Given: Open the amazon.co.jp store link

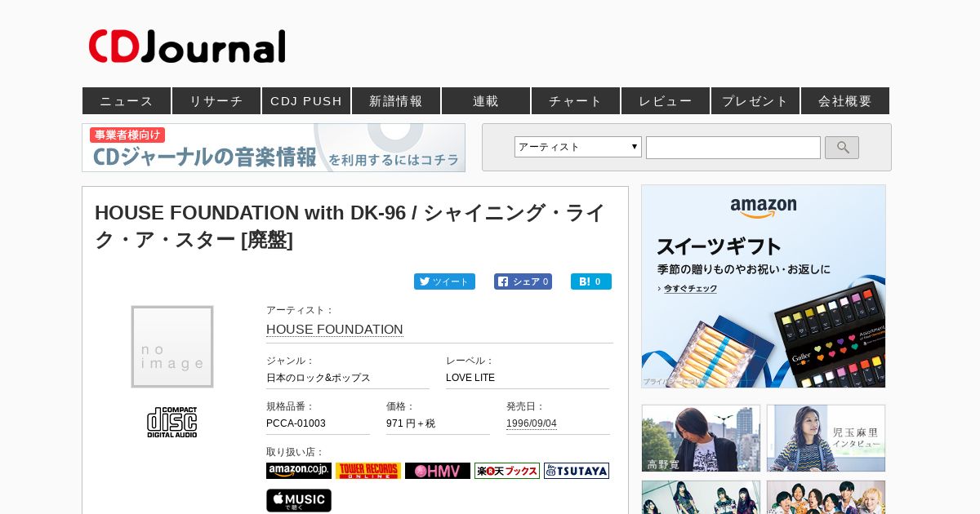Looking at the screenshot, I should (299, 471).
